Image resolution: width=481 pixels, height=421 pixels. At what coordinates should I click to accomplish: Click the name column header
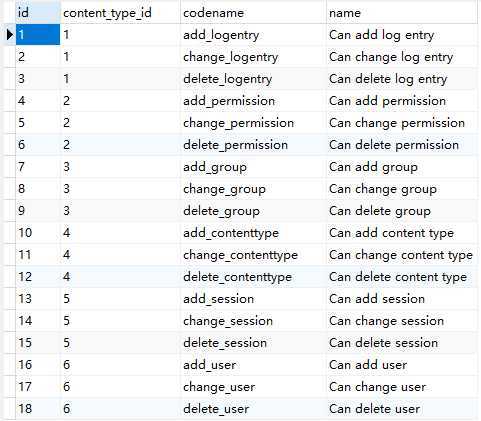(402, 13)
